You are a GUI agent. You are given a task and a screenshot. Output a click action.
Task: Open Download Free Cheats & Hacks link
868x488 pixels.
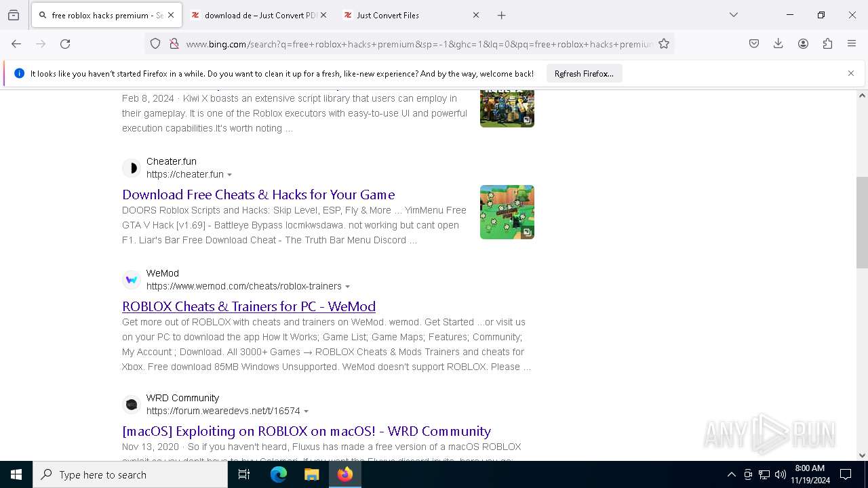(x=258, y=195)
